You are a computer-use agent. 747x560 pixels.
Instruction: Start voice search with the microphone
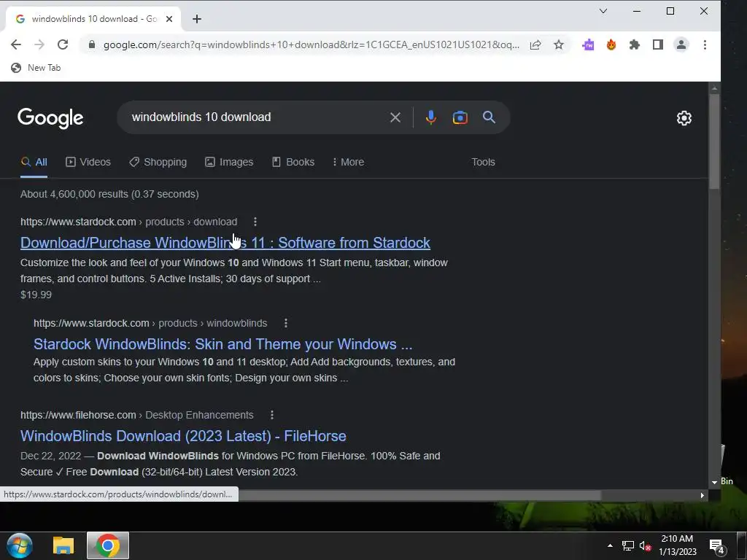[x=430, y=117]
